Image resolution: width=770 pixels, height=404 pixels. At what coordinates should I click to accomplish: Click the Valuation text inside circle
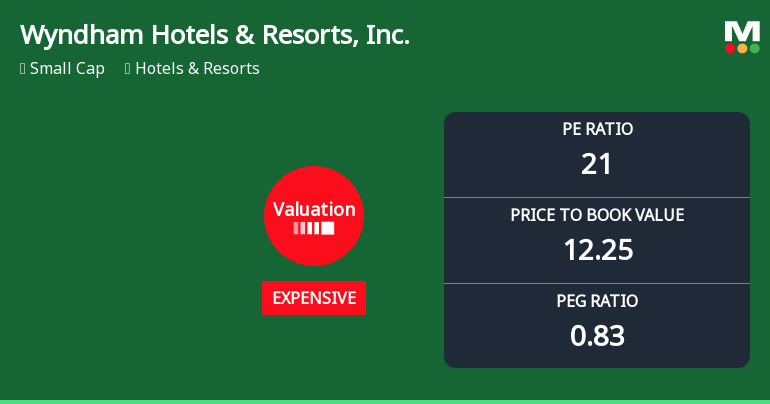pos(314,209)
